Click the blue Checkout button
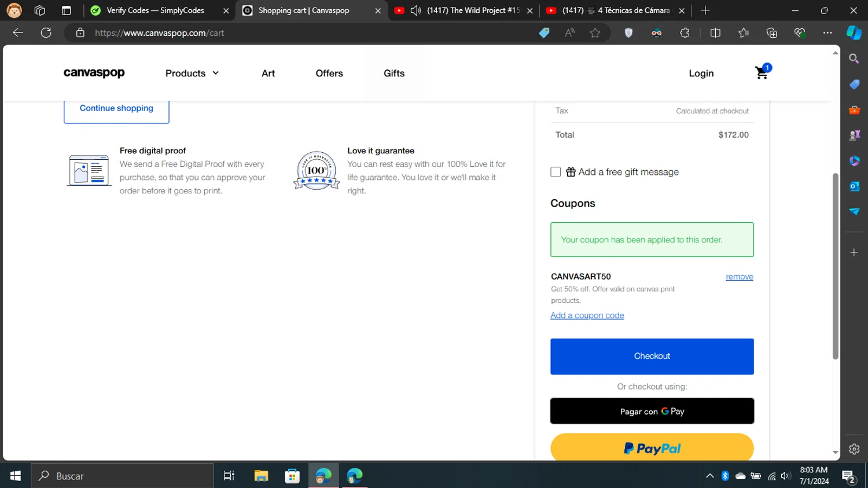This screenshot has width=868, height=488. (652, 357)
